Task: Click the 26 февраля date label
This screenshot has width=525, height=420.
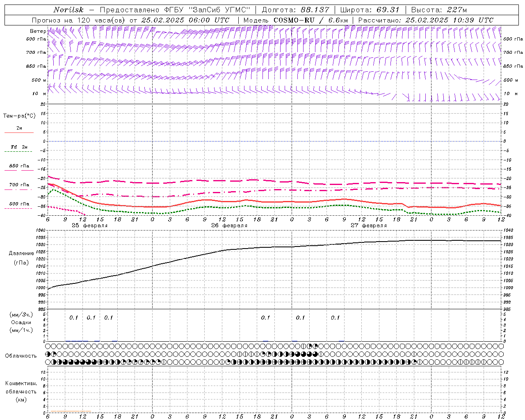Action: 229,226
